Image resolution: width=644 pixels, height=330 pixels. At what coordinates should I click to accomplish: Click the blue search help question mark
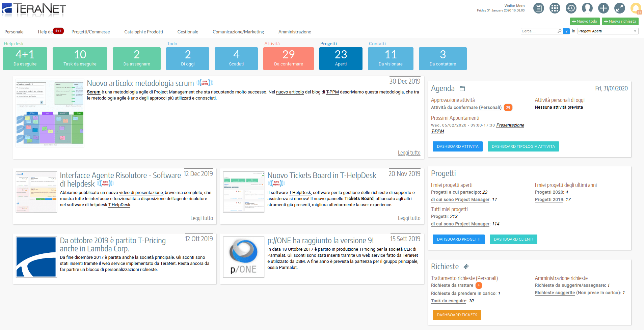point(567,31)
